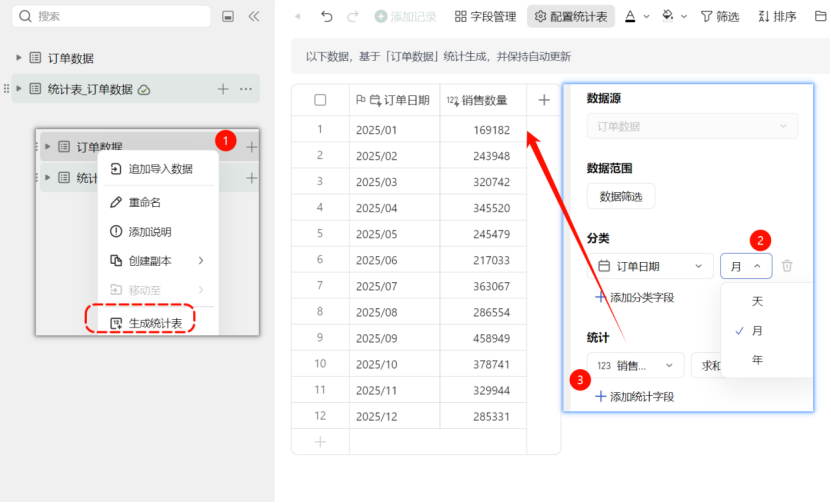This screenshot has width=831, height=503.
Task: Click the plus icon on the 统计表_订单数据 row
Action: tap(223, 89)
